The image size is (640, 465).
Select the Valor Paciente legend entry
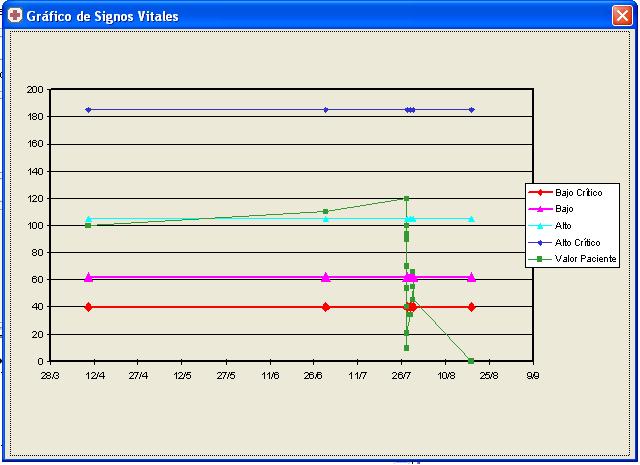572,259
